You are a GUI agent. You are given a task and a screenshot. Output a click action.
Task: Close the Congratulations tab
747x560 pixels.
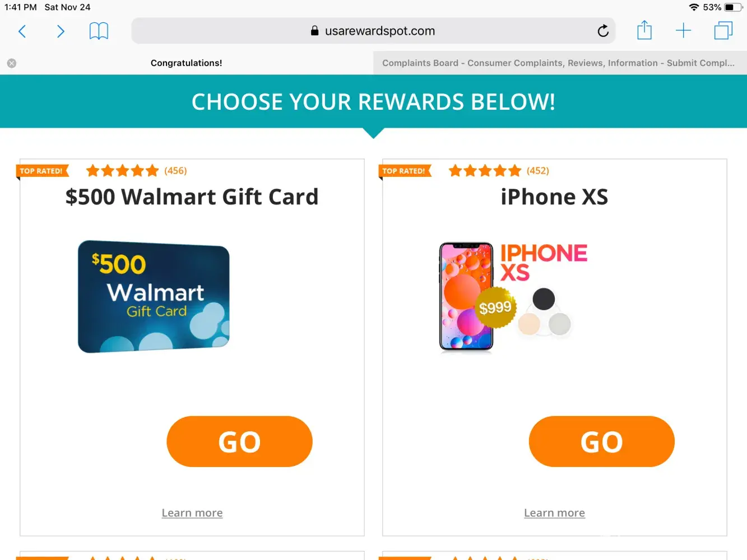click(12, 63)
